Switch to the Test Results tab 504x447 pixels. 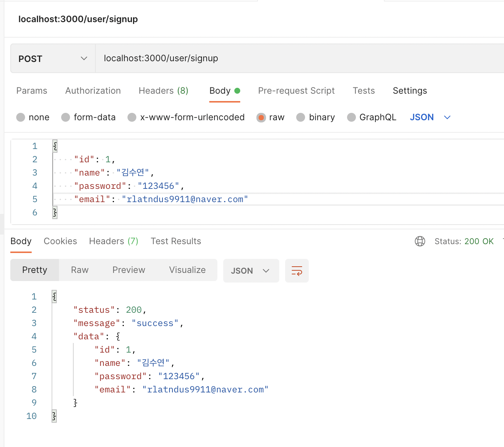(176, 241)
